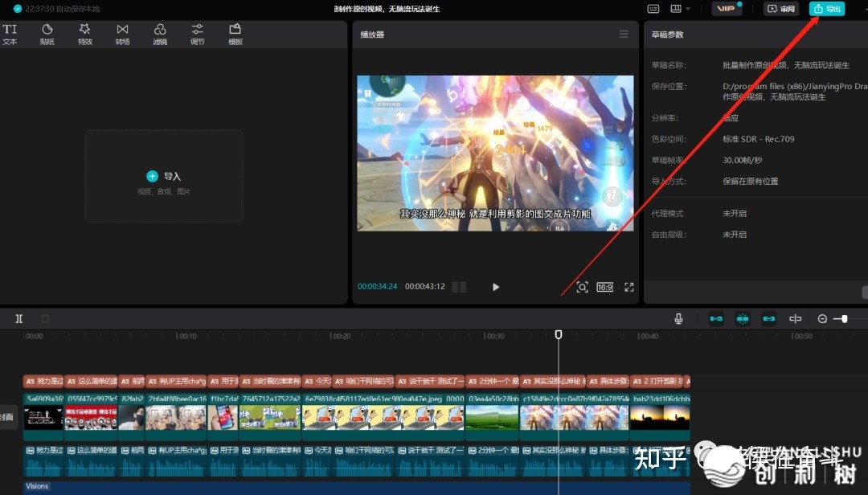Toggle auto snapping in timeline
Screen dimensions: 868x495
[743, 319]
